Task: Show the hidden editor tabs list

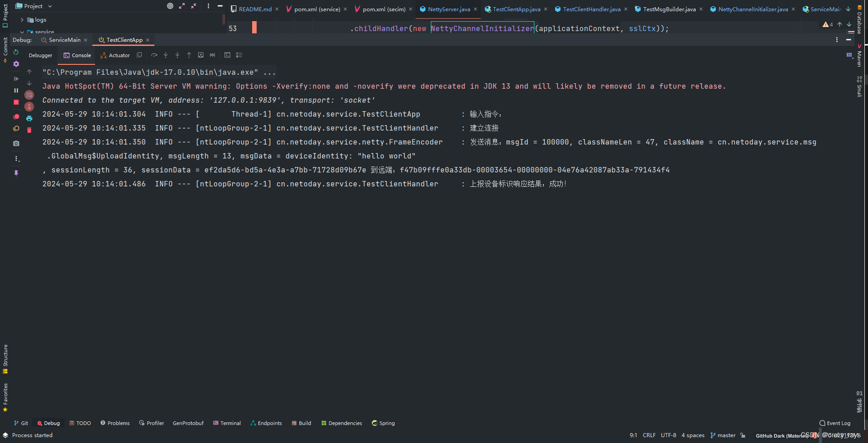Action: (x=848, y=9)
